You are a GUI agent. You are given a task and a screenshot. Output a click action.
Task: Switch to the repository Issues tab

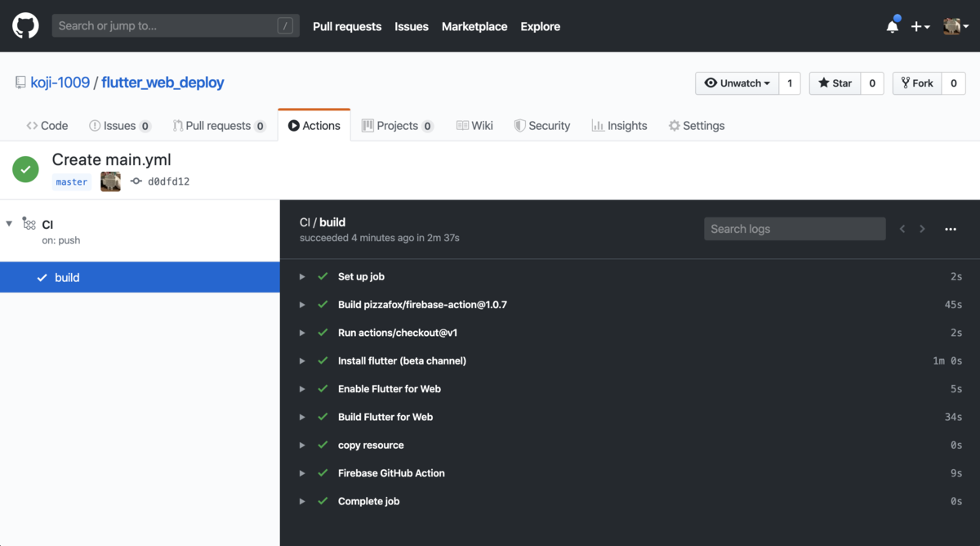[x=120, y=126]
